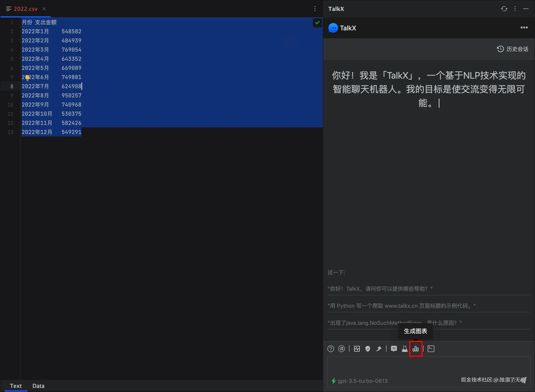Click value 669089 on line 6
This screenshot has width=535, height=392.
click(x=71, y=68)
